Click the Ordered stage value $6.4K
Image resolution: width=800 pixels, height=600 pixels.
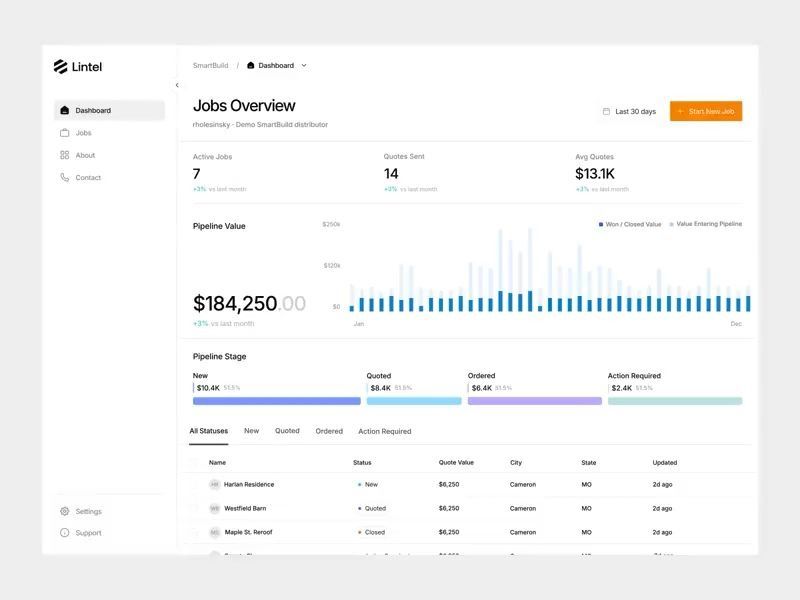(482, 388)
